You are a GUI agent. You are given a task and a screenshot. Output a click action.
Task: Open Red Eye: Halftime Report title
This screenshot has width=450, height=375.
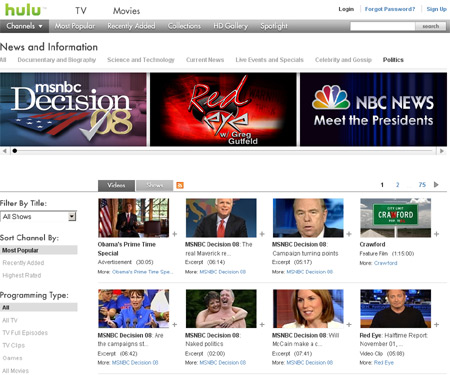pos(393,339)
